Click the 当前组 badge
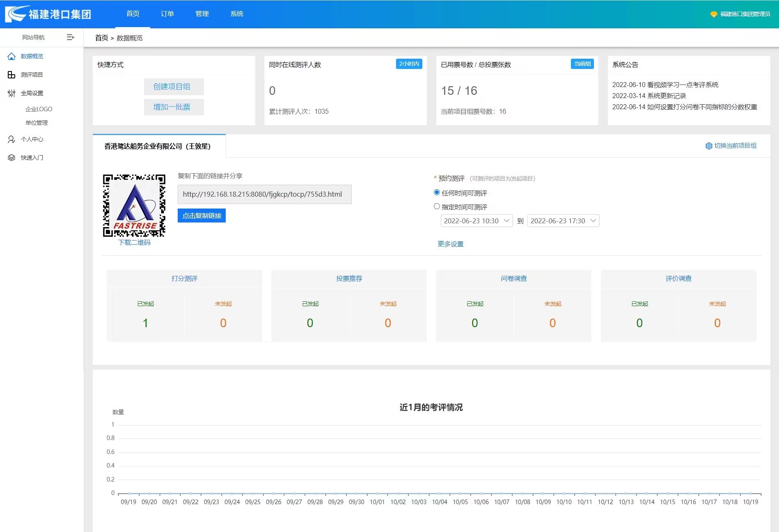Image resolution: width=779 pixels, height=532 pixels. coord(582,64)
